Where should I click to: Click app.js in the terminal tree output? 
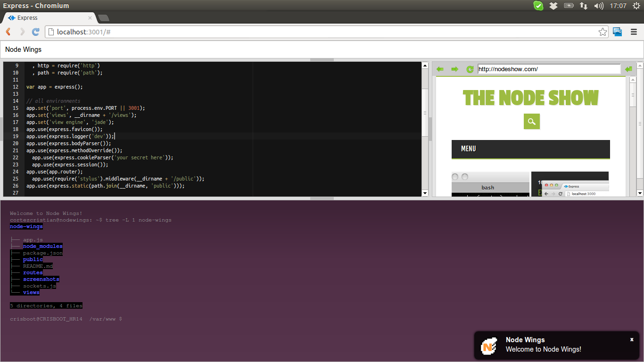tap(33, 240)
